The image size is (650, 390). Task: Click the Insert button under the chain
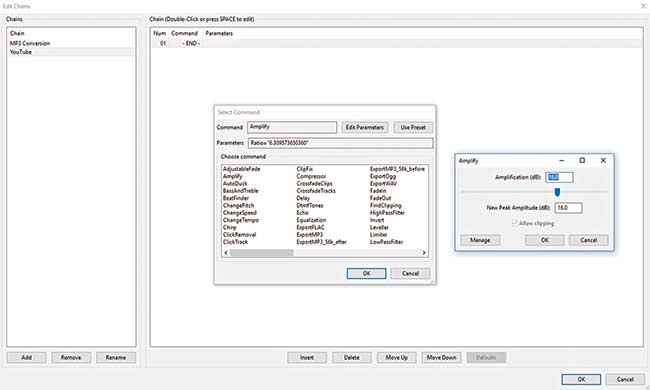307,357
